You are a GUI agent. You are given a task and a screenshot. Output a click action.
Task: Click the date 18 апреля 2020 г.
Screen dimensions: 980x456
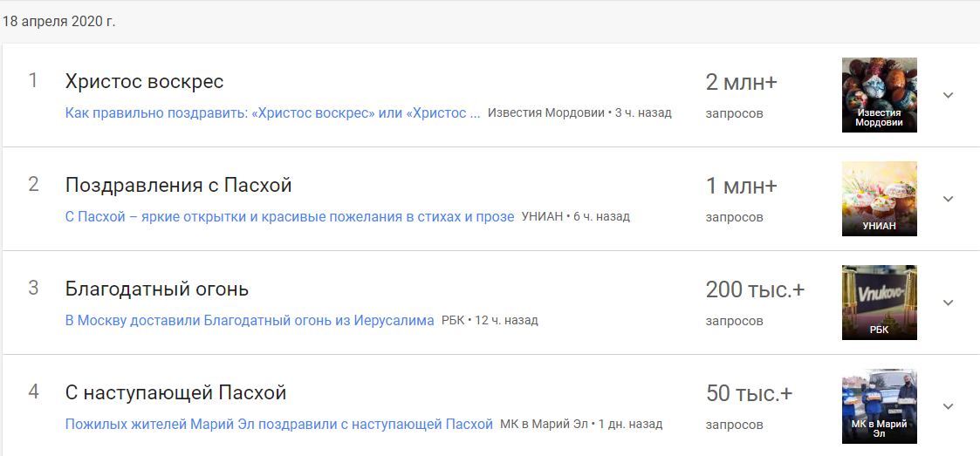click(x=59, y=21)
